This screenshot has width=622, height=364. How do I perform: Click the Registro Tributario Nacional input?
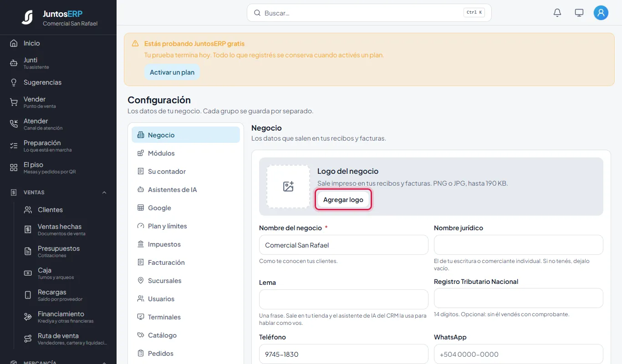click(x=519, y=298)
